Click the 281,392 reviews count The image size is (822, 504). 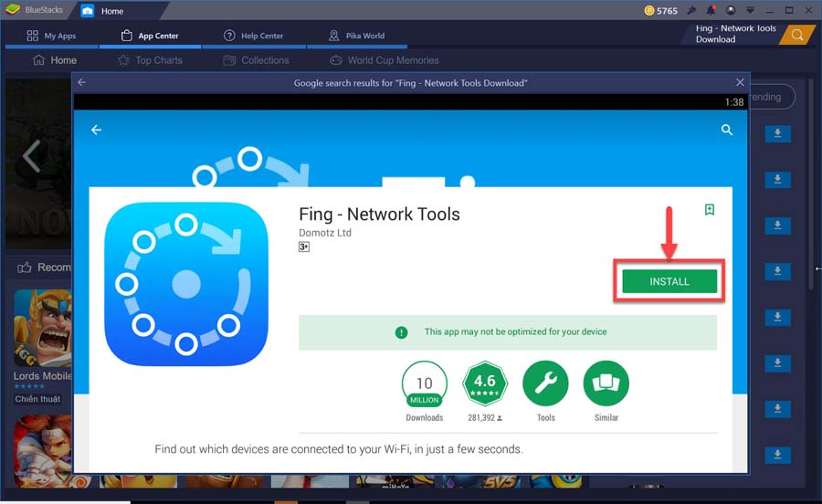point(485,417)
